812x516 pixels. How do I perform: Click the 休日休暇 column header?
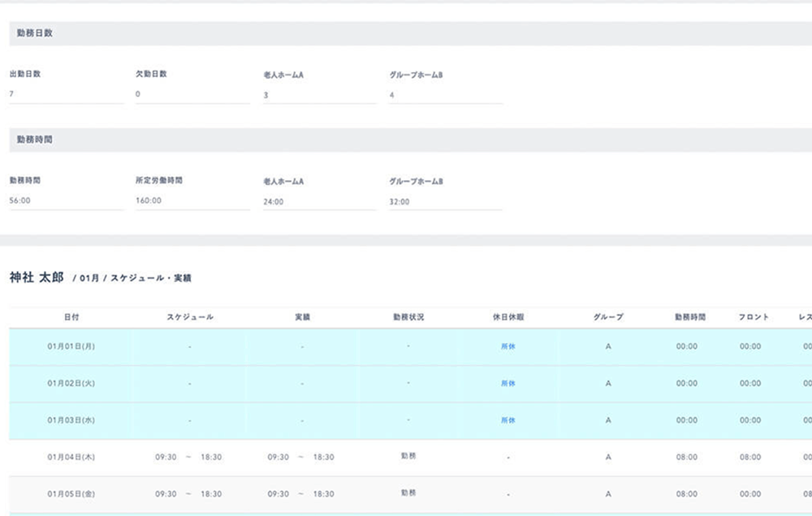click(x=508, y=317)
